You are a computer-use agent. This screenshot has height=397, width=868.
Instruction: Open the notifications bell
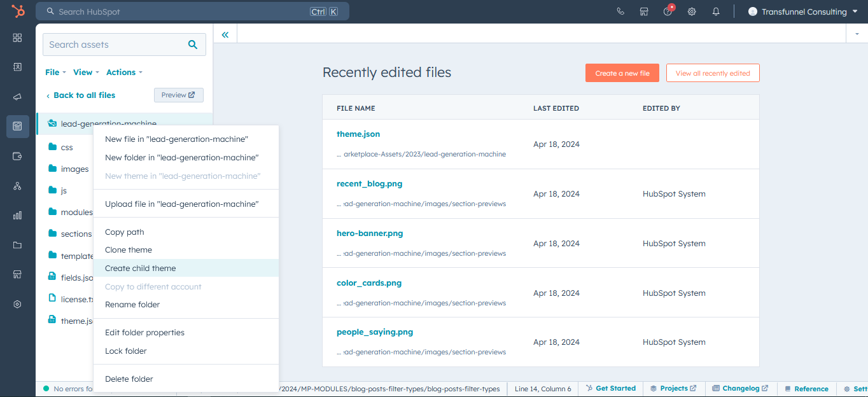[716, 11]
